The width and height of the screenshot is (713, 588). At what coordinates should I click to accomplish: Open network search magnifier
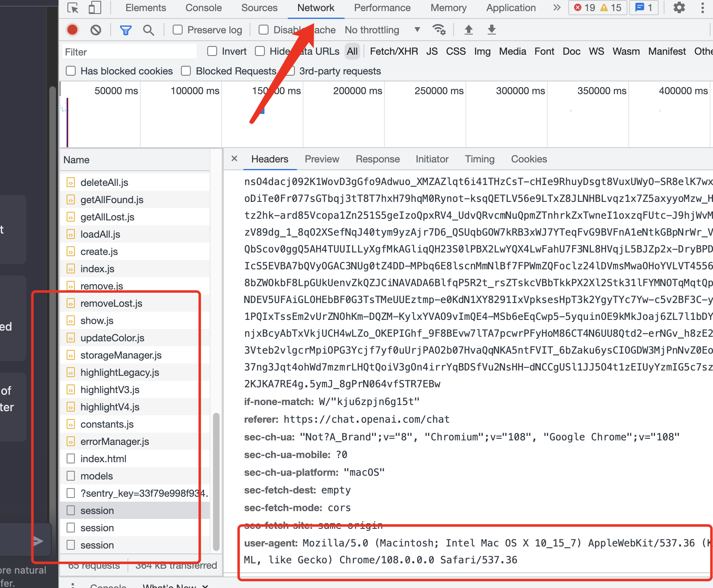(x=148, y=30)
